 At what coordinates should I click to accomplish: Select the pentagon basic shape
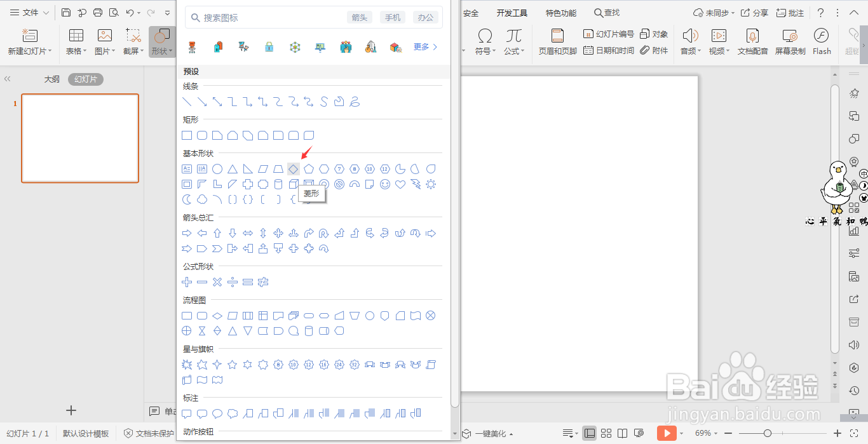pos(309,169)
